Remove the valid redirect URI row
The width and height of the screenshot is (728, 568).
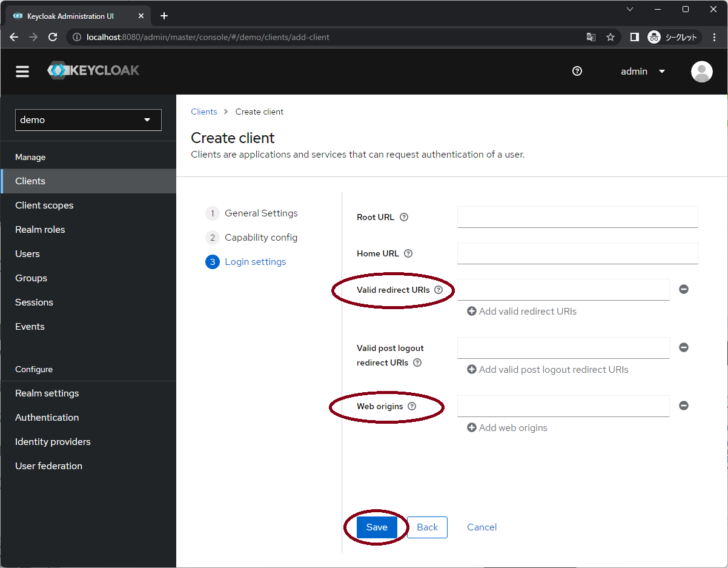(x=684, y=290)
